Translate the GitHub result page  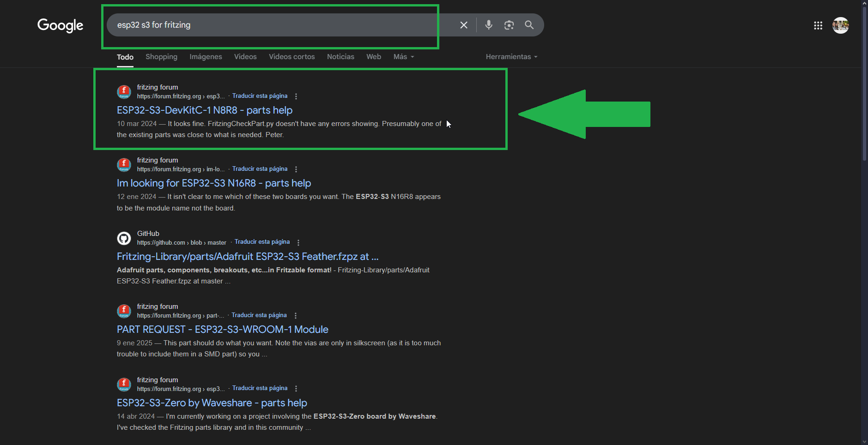pos(262,242)
